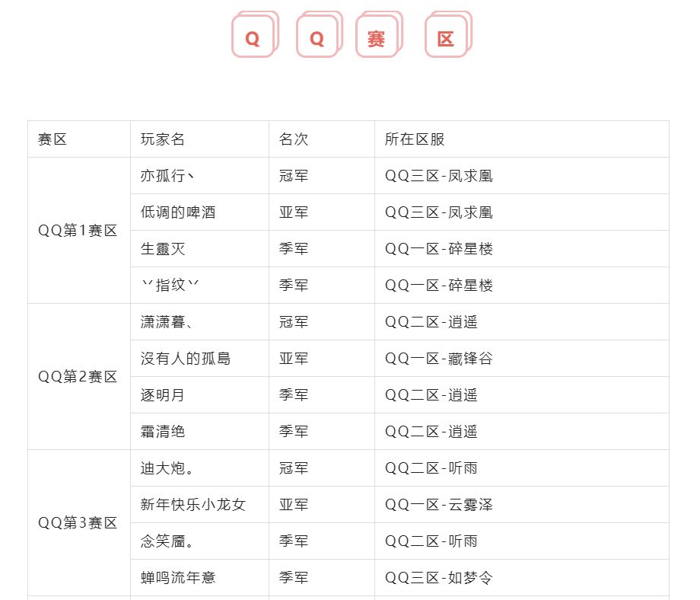This screenshot has width=700, height=600.
Task: Click QQ二区-听雨 in 迪大炮。 row
Action: pyautogui.click(x=431, y=468)
